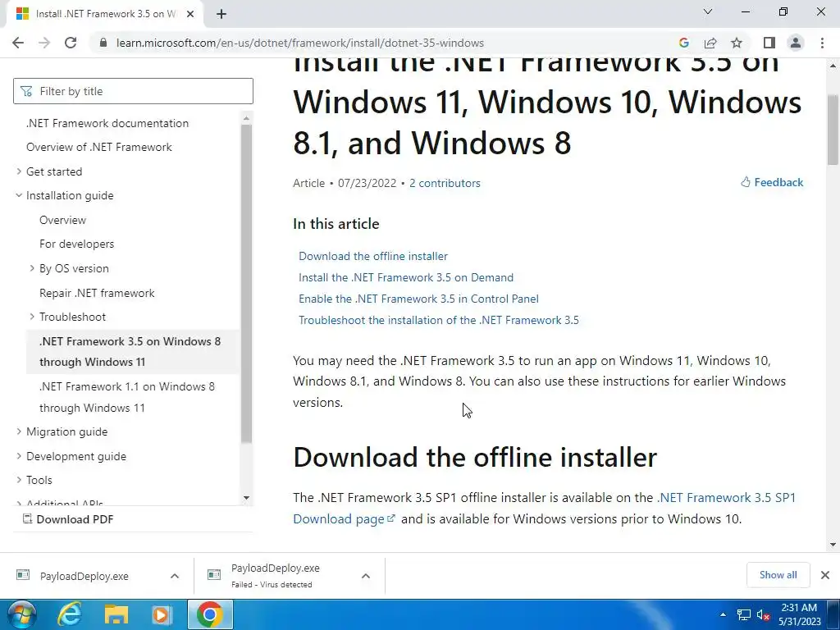Screen dimensions: 840x630
Task: Open Chrome's three-dot menu
Action: click(822, 43)
